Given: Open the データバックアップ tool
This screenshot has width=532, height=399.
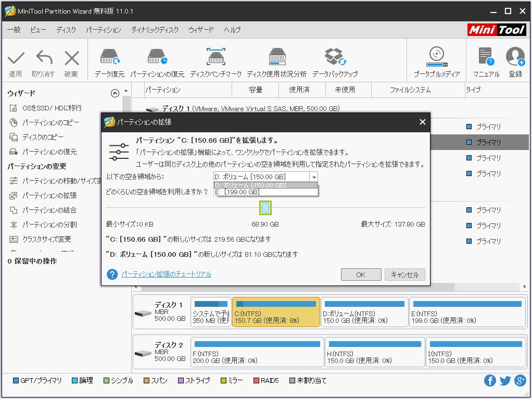Looking at the screenshot, I should 335,60.
